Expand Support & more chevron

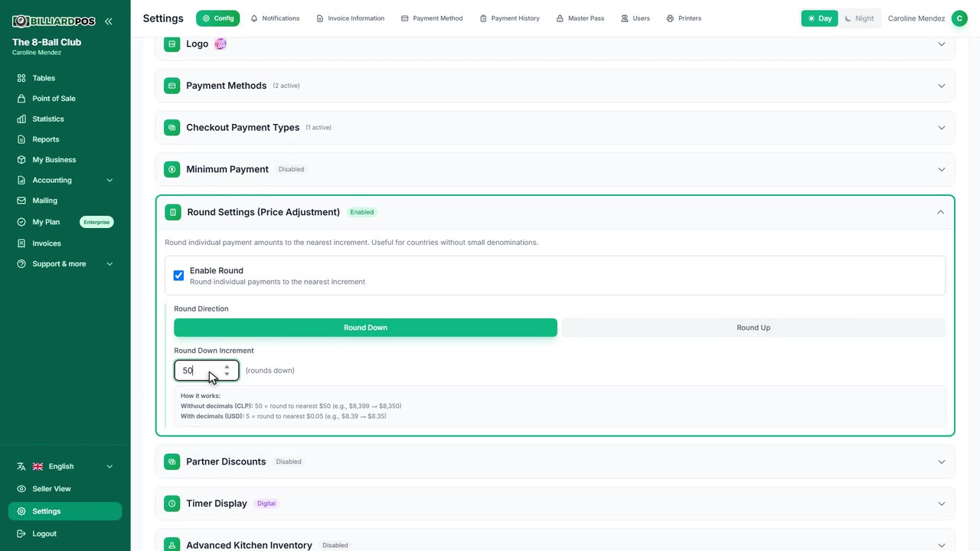coord(109,264)
